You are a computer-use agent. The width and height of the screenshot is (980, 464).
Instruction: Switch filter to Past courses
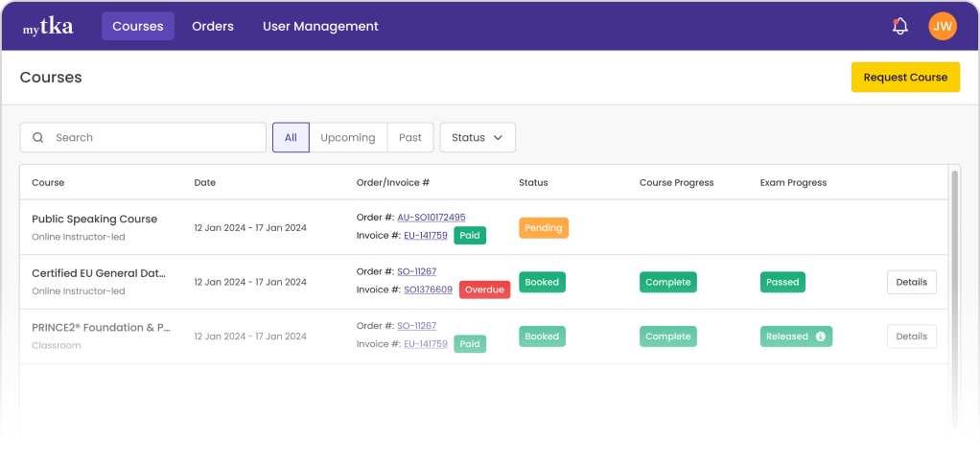[410, 138]
